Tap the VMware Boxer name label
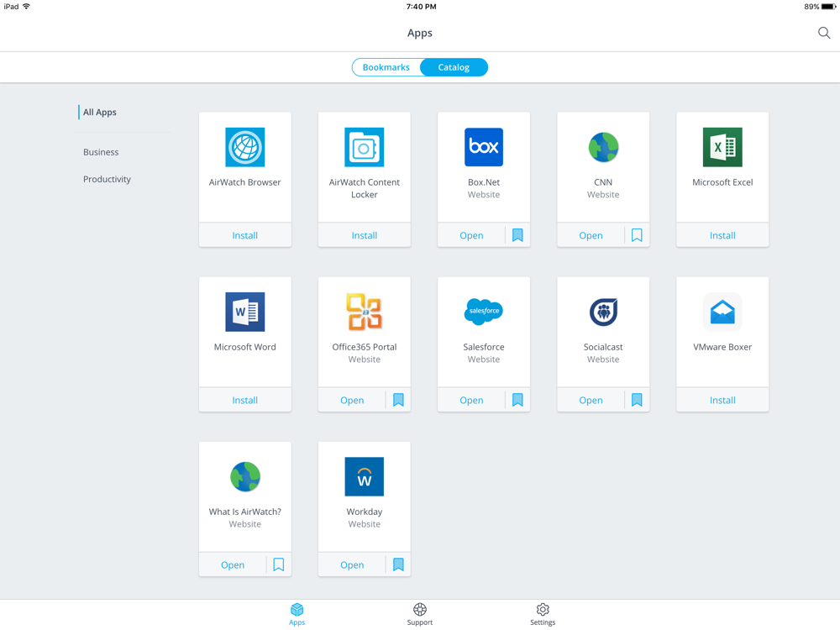 (x=722, y=347)
